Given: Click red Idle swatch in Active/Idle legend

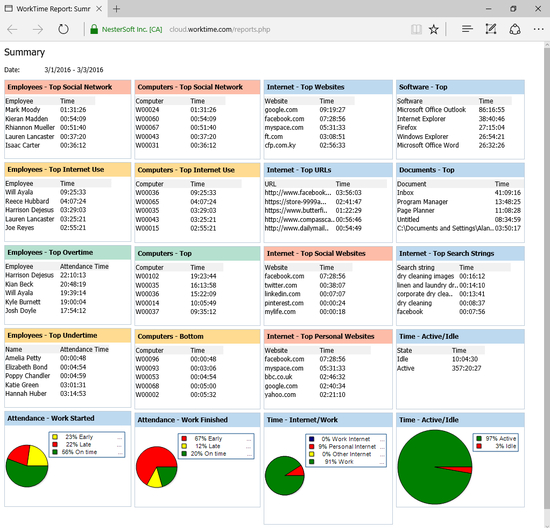Looking at the screenshot, I should (479, 446).
